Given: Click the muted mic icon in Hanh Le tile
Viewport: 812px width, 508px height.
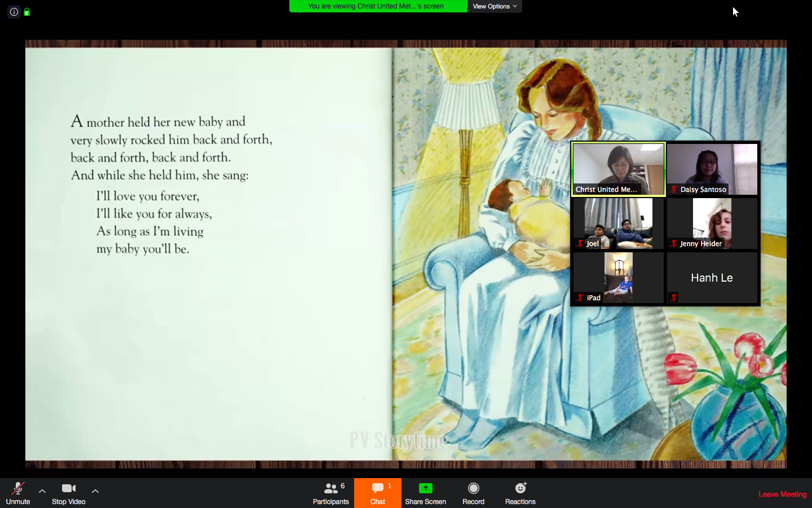Looking at the screenshot, I should point(674,298).
